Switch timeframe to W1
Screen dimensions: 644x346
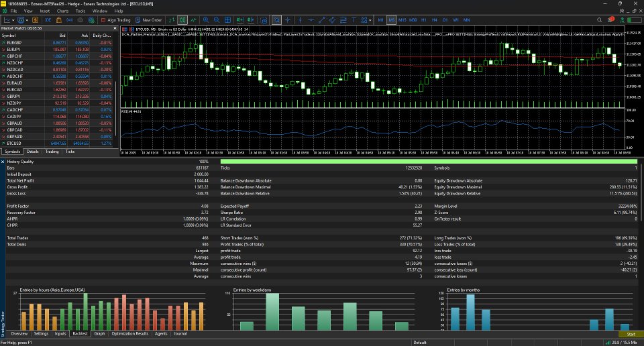456,19
